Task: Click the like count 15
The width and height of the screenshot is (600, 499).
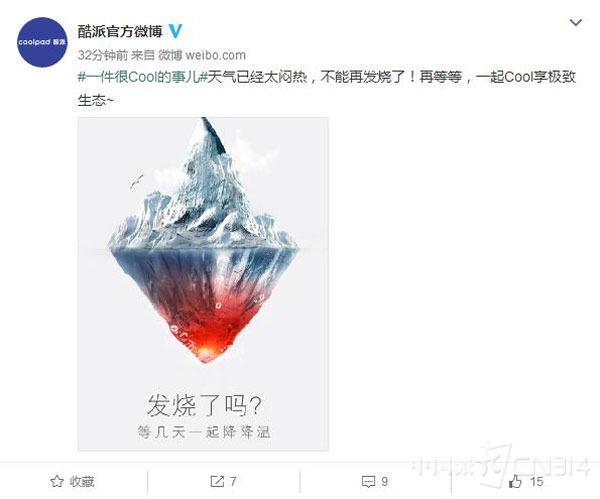Action: [536, 481]
